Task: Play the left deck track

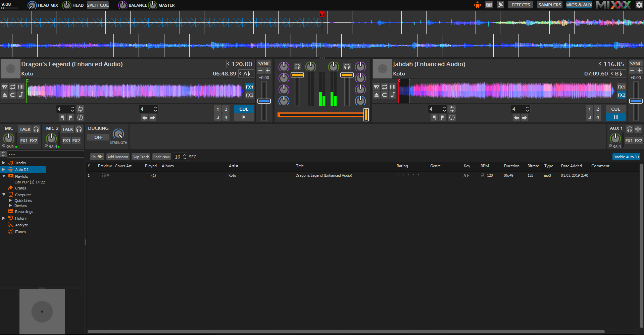Action: coord(244,117)
